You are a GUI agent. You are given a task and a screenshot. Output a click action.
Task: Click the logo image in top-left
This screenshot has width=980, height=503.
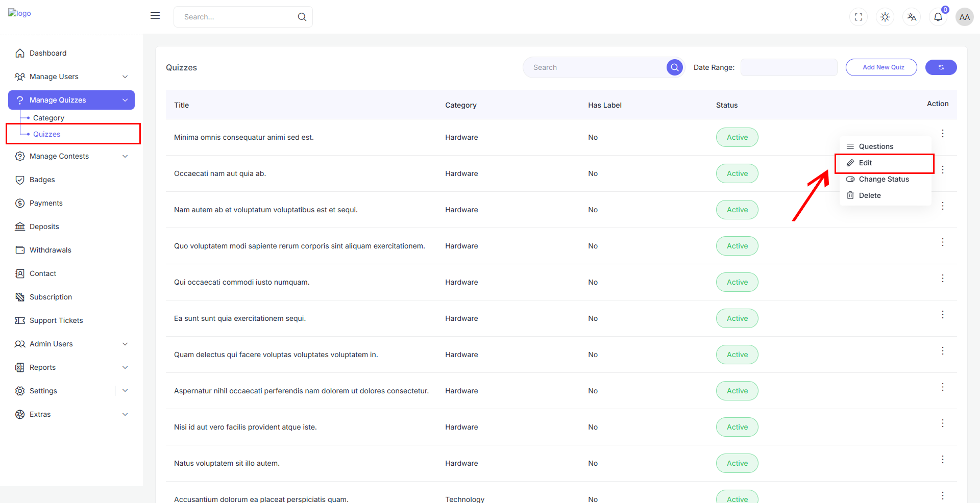[x=19, y=13]
